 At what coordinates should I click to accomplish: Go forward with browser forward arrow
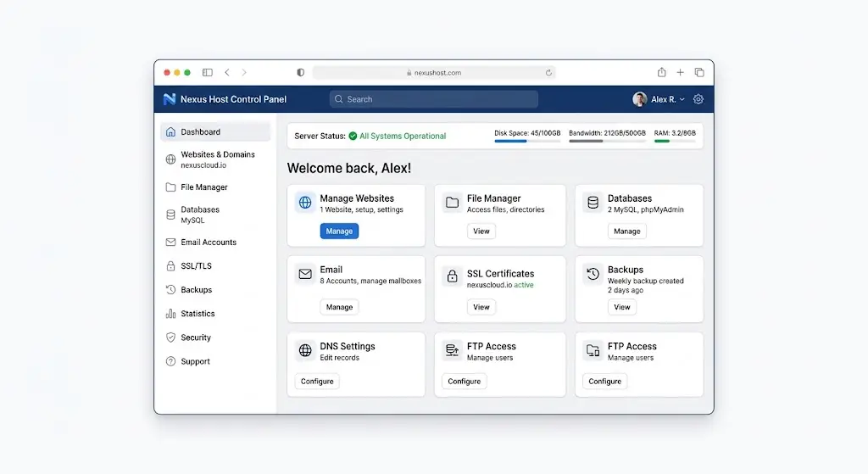pyautogui.click(x=244, y=73)
